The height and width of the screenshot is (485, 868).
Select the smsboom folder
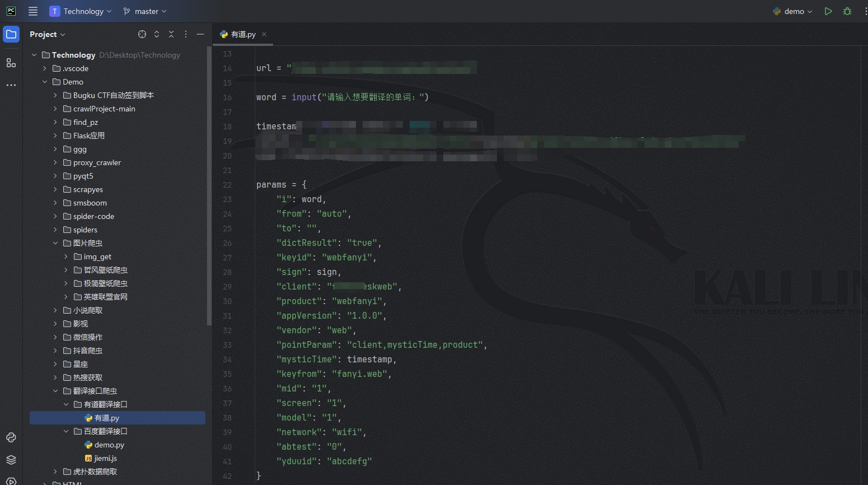pyautogui.click(x=85, y=203)
